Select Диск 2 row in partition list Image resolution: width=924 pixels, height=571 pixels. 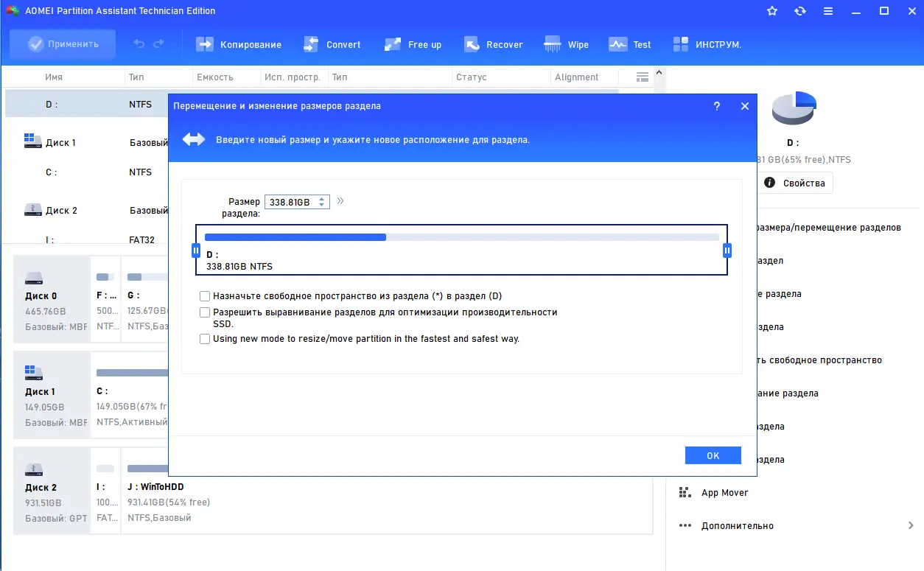(x=87, y=210)
